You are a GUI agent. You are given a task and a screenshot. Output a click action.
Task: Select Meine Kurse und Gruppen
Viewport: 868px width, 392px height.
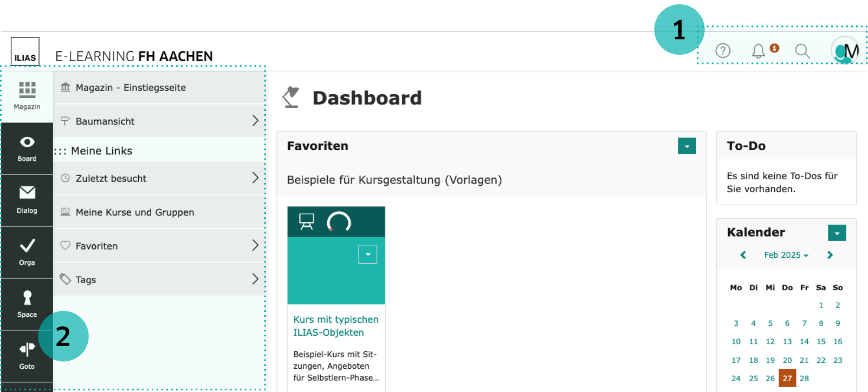[x=134, y=212]
